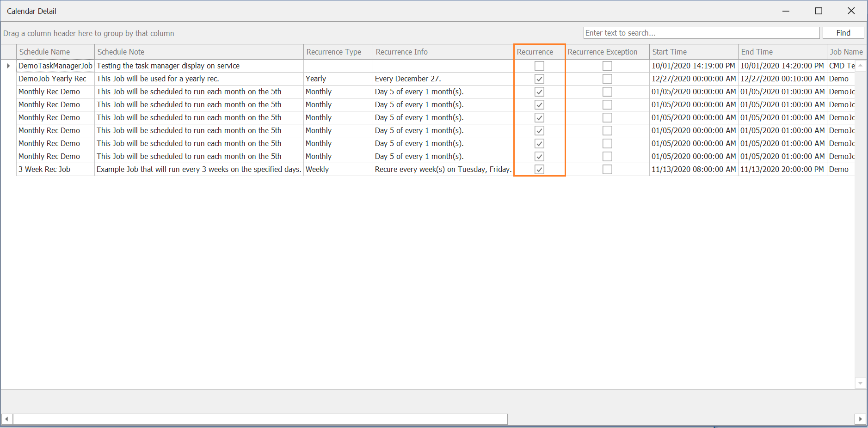Toggle Recurrence Exception checkbox for 3 Week Rec Job
The image size is (868, 428).
point(607,170)
